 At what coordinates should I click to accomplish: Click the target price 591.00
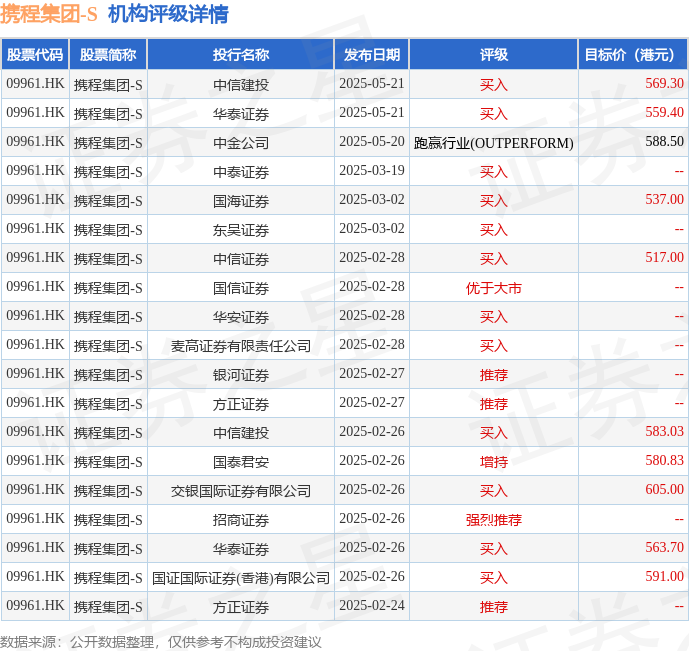pyautogui.click(x=664, y=576)
